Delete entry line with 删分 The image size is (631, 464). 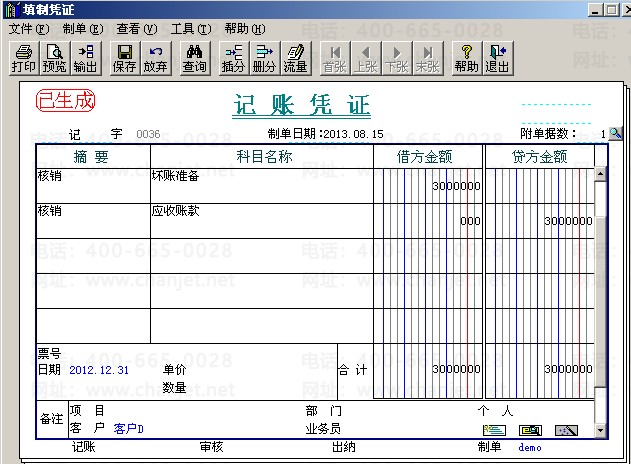click(x=264, y=58)
